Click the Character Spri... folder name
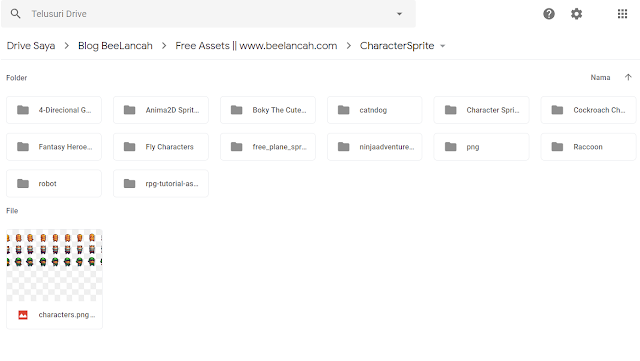The image size is (640, 361). point(493,110)
